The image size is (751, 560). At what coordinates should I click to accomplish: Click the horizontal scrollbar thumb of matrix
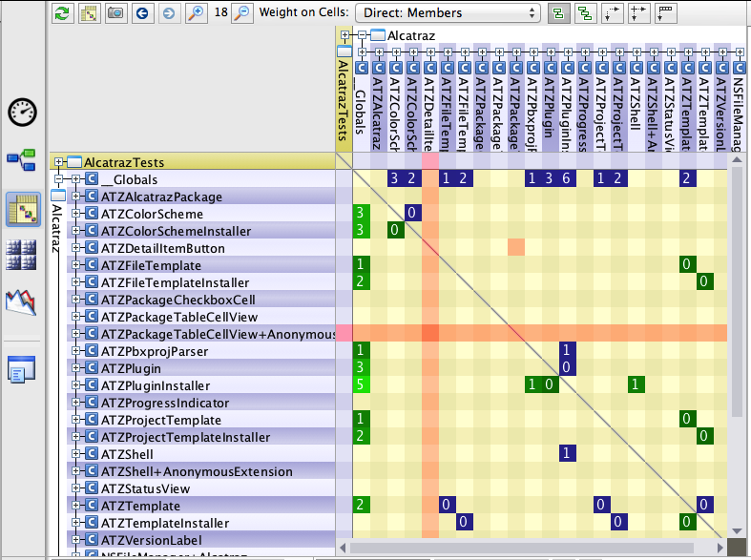(x=522, y=548)
